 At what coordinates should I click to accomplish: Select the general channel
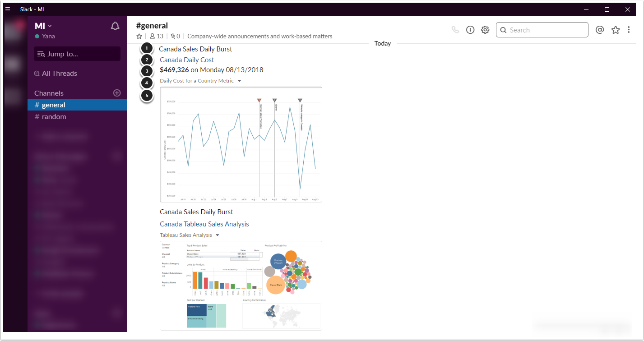pyautogui.click(x=53, y=105)
